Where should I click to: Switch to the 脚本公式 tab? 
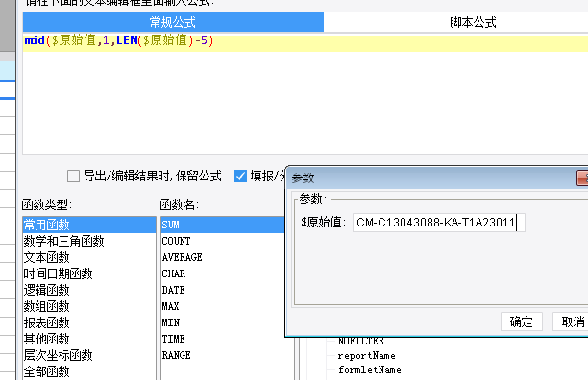[473, 22]
